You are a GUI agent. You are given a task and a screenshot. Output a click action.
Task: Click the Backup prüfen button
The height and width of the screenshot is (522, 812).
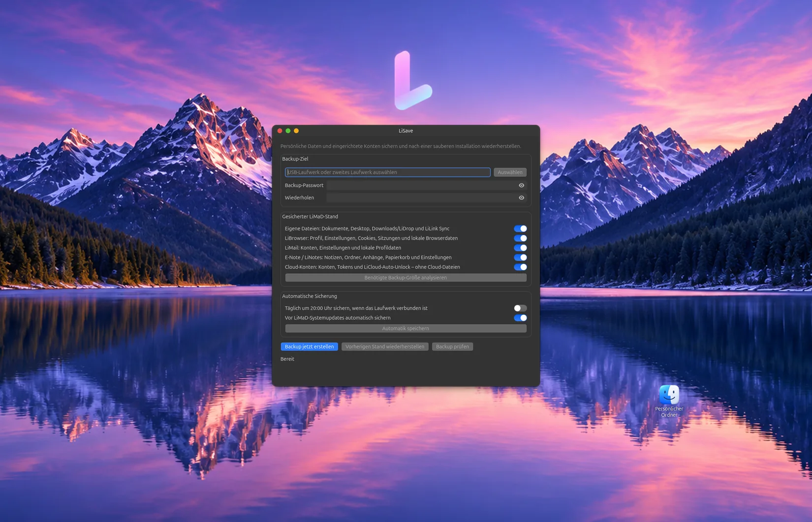click(452, 347)
